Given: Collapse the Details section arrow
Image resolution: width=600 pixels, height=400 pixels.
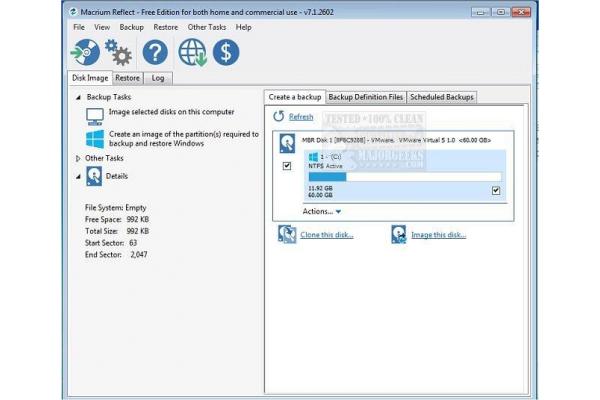Looking at the screenshot, I should pyautogui.click(x=78, y=176).
